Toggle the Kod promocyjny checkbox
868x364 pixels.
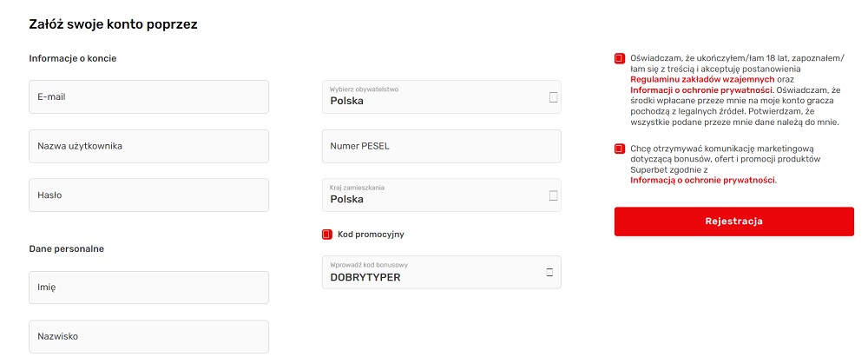(x=327, y=234)
